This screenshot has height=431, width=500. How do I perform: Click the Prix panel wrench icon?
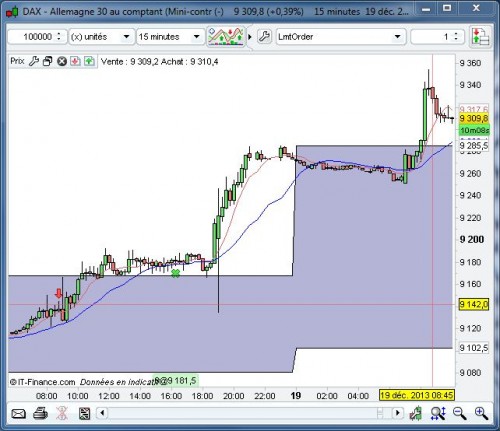tap(34, 61)
